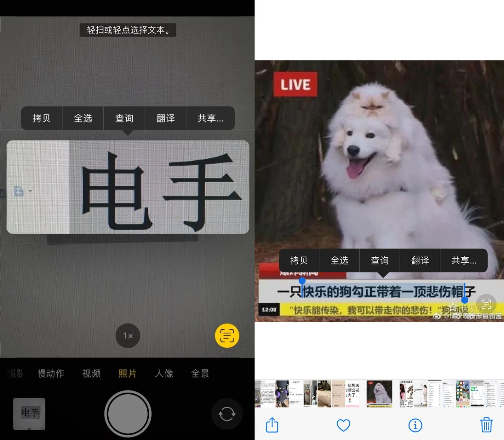Expand 共享... in the camera text menu

point(210,118)
